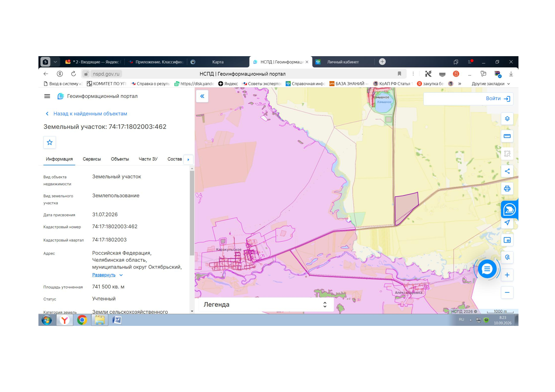Zoom out the map with minus button
The height and width of the screenshot is (392, 555).
(507, 292)
